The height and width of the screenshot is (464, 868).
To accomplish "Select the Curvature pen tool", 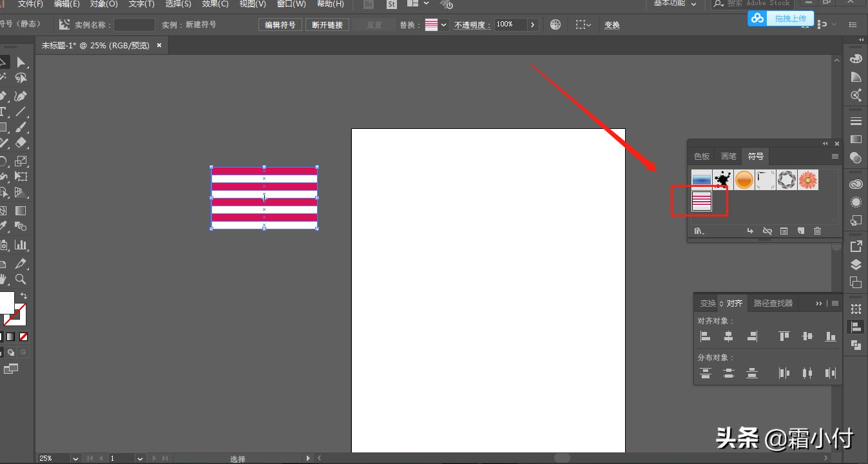I will (x=21, y=96).
